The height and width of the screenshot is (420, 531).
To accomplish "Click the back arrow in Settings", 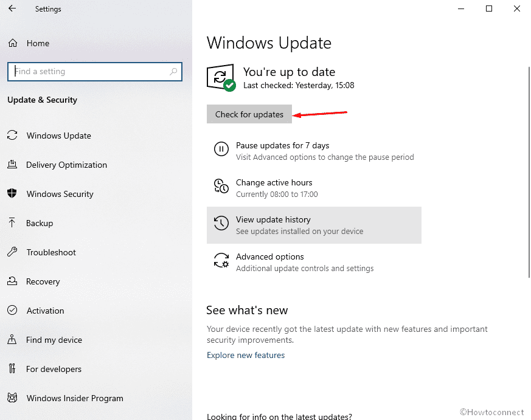I will pyautogui.click(x=12, y=9).
